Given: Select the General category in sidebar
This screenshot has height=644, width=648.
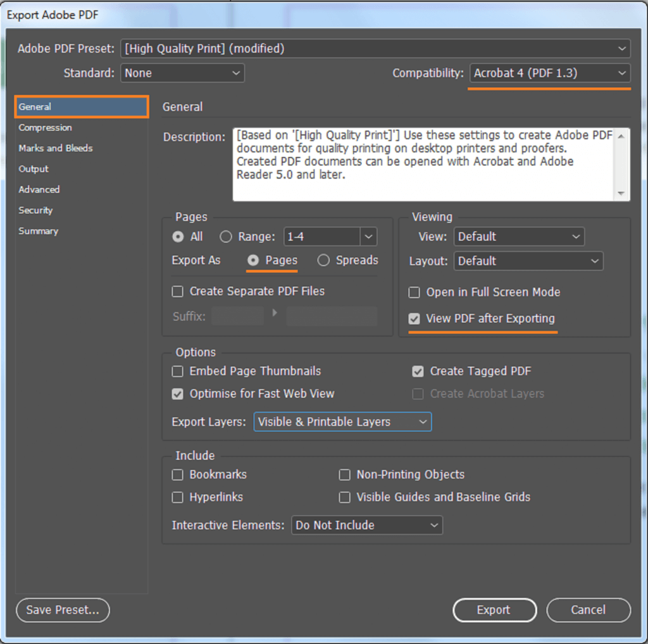Looking at the screenshot, I should [x=82, y=107].
